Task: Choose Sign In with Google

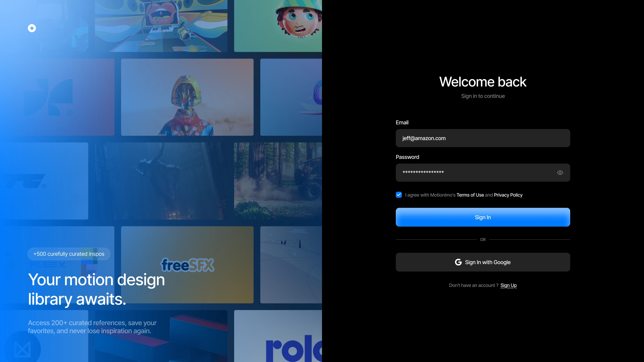Action: [x=483, y=262]
